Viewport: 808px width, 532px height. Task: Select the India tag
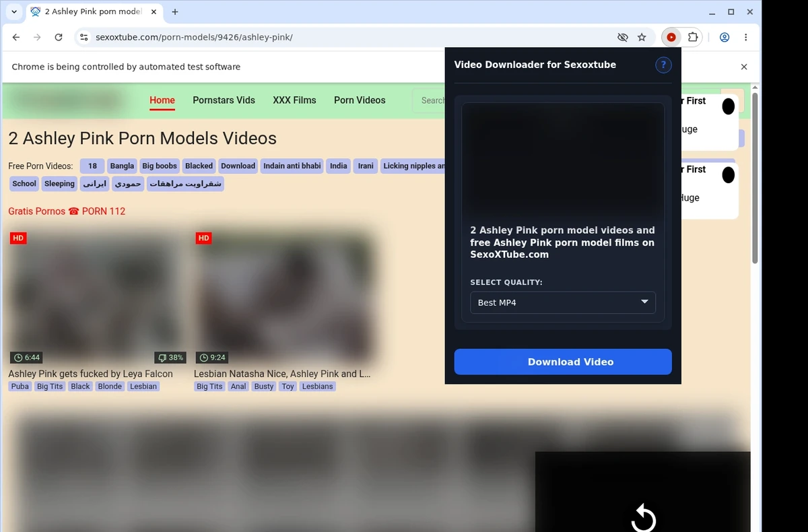pos(339,166)
